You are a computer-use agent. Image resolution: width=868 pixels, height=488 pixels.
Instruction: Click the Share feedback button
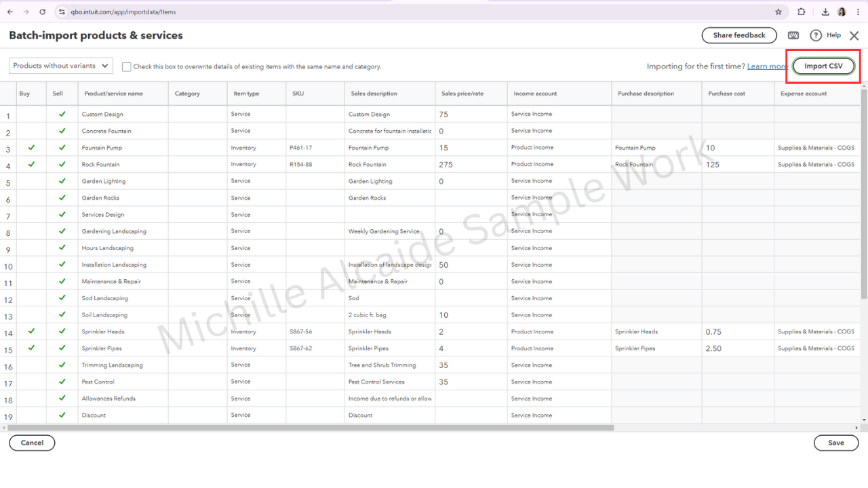[739, 35]
